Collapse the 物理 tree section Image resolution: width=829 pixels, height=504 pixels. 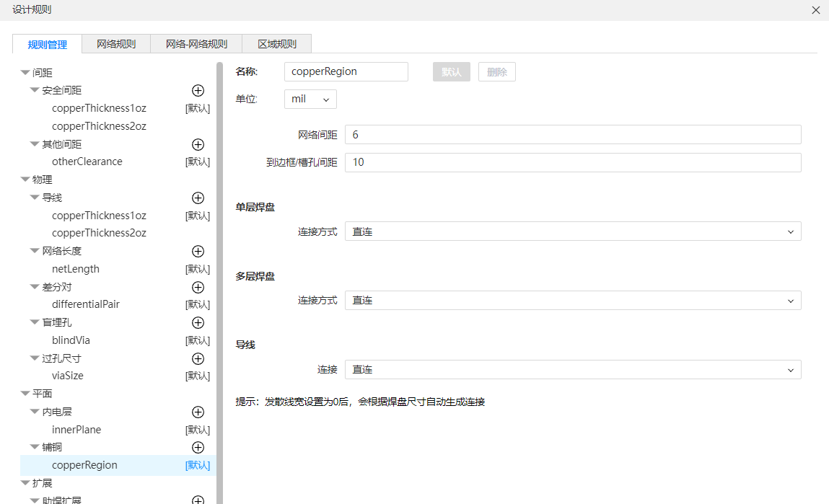pos(25,180)
